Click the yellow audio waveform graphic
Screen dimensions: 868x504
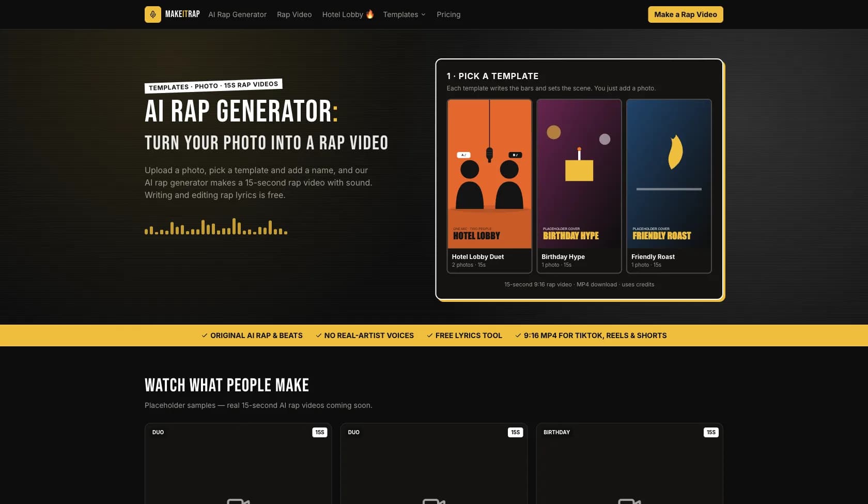point(216,226)
